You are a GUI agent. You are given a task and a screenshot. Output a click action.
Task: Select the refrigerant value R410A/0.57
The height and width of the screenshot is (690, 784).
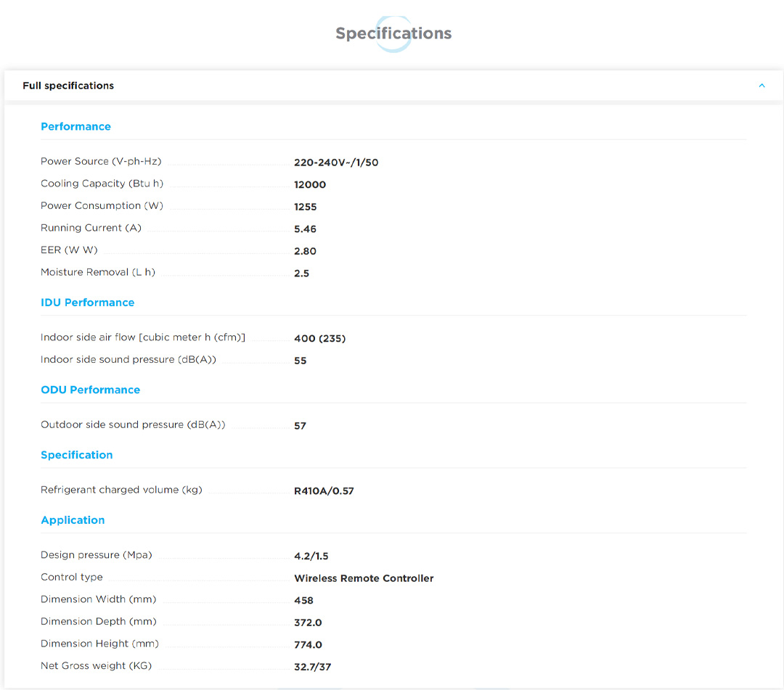(x=324, y=491)
